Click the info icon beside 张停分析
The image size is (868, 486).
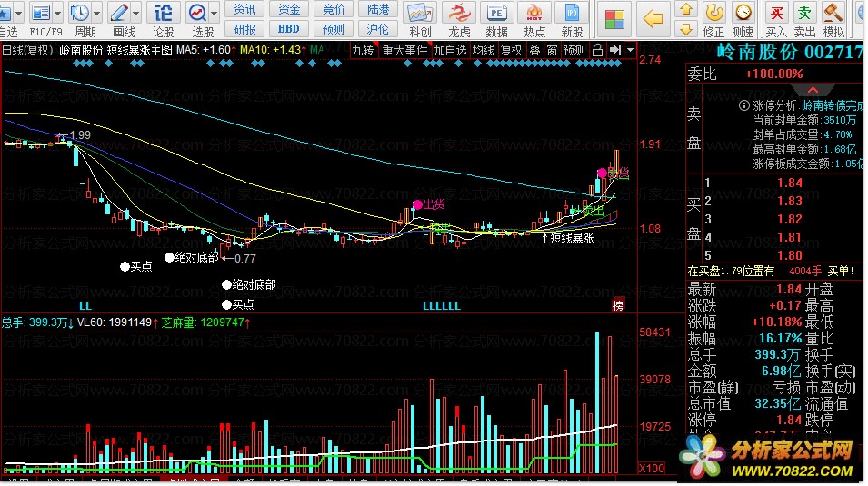coord(744,105)
